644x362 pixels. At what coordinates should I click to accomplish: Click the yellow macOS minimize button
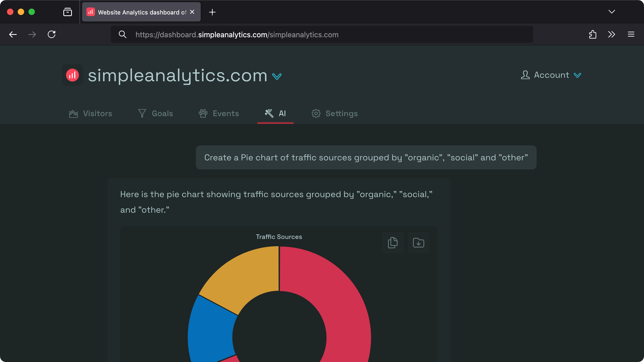pyautogui.click(x=21, y=12)
